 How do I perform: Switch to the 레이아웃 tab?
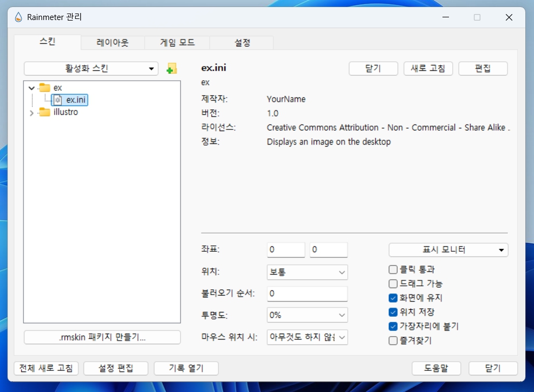point(113,43)
